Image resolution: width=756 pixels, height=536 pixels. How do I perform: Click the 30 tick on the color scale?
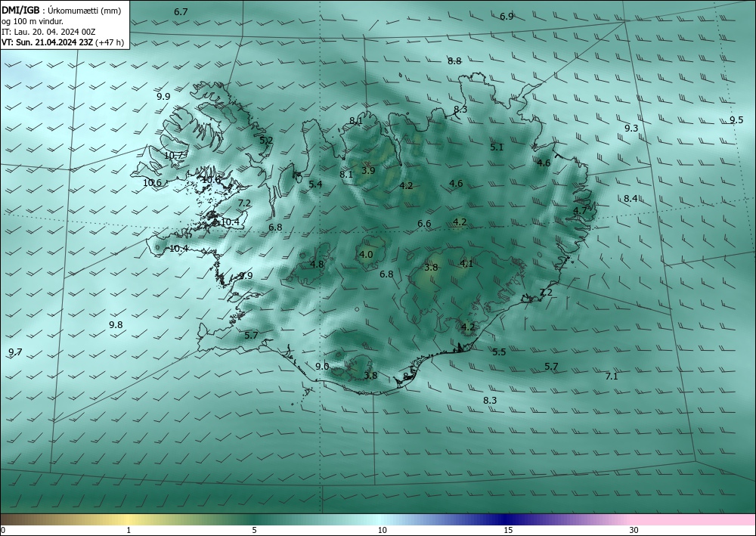coord(634,531)
